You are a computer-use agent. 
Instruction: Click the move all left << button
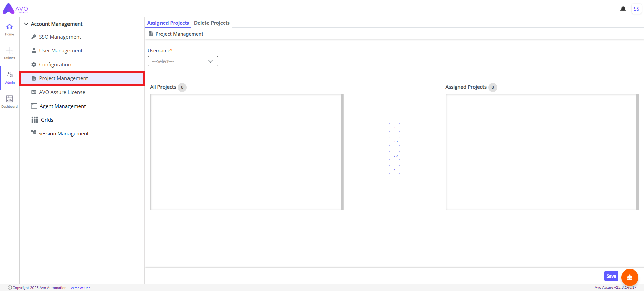pyautogui.click(x=394, y=156)
